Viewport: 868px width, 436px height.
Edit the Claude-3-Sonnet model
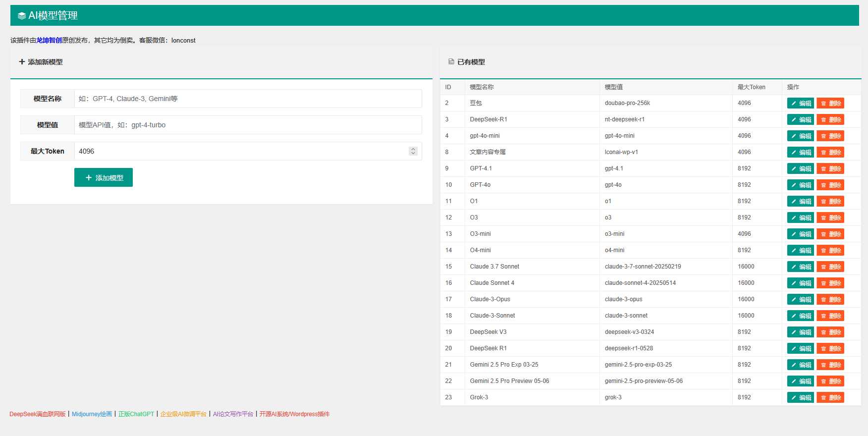(x=800, y=316)
